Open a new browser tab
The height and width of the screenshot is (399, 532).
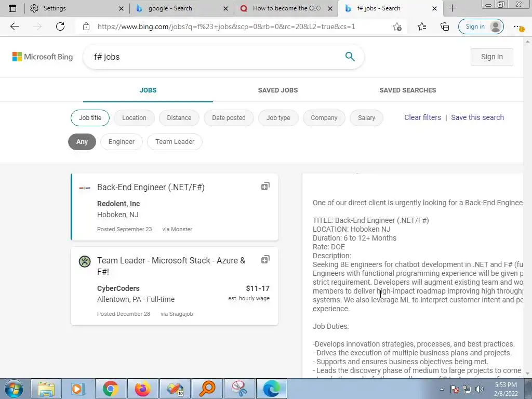[x=452, y=8]
